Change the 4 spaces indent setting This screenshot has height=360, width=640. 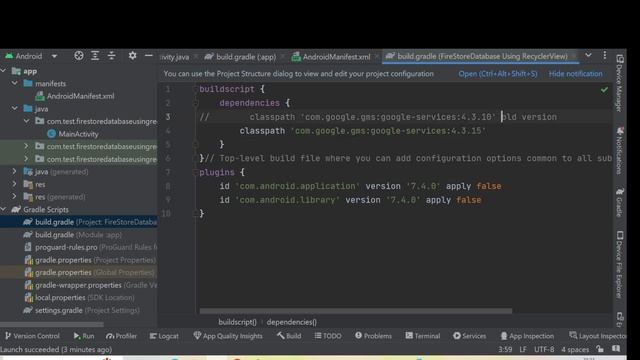tap(575, 349)
